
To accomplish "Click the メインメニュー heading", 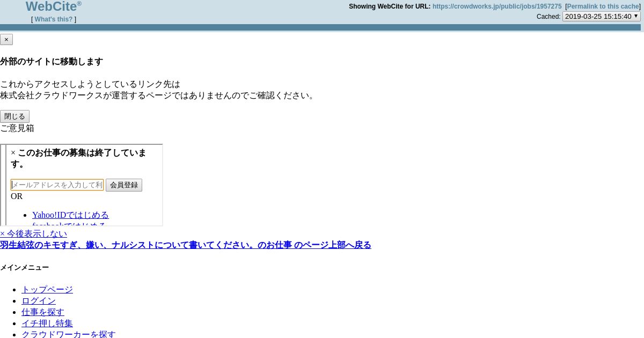I will 25,268.
